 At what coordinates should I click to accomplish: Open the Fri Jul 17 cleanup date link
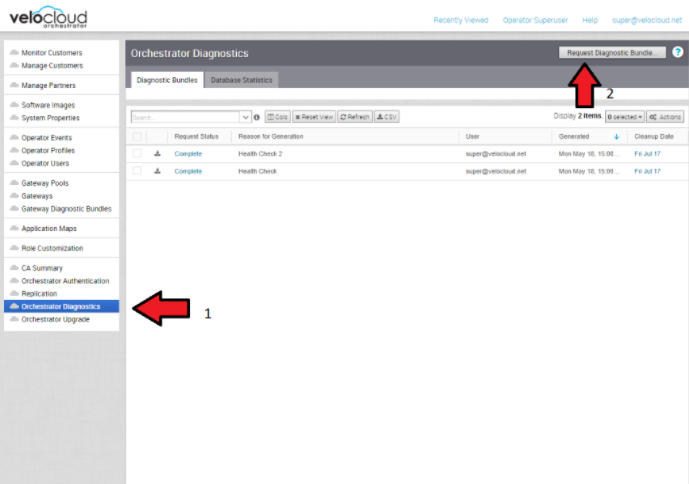coord(648,153)
